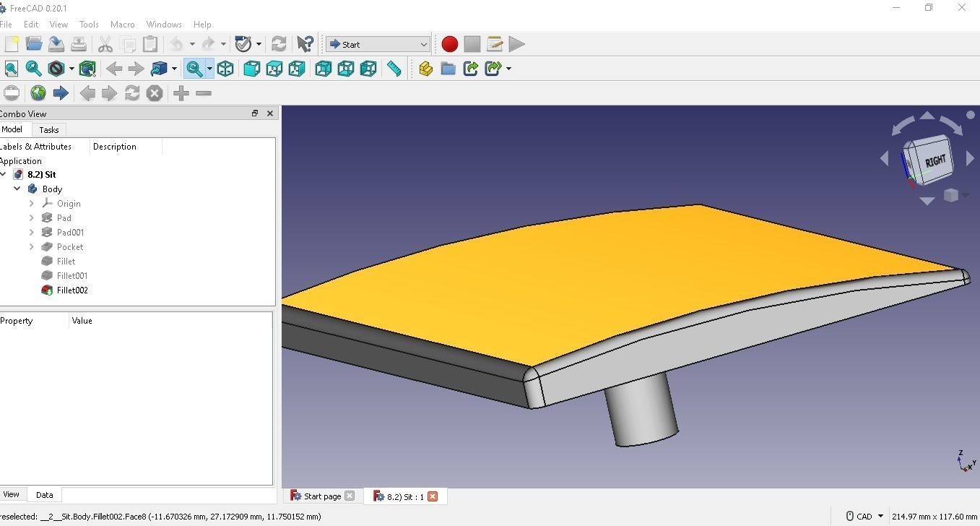Switch to the rear view cube
The image size is (980, 526).
[323, 69]
